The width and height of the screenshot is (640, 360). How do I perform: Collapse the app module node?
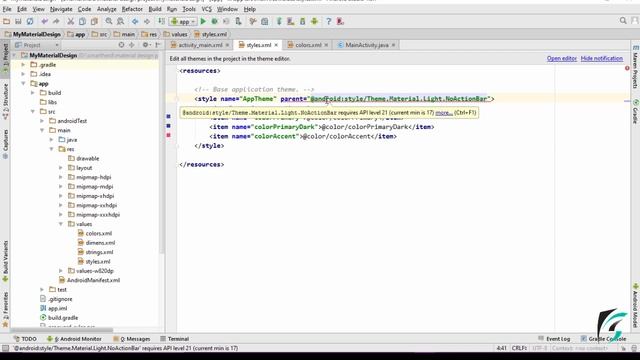coord(23,83)
